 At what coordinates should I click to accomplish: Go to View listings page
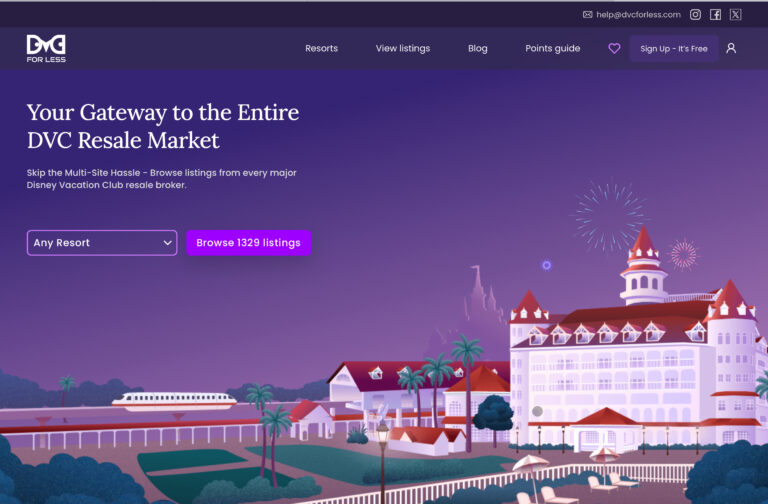pos(403,48)
